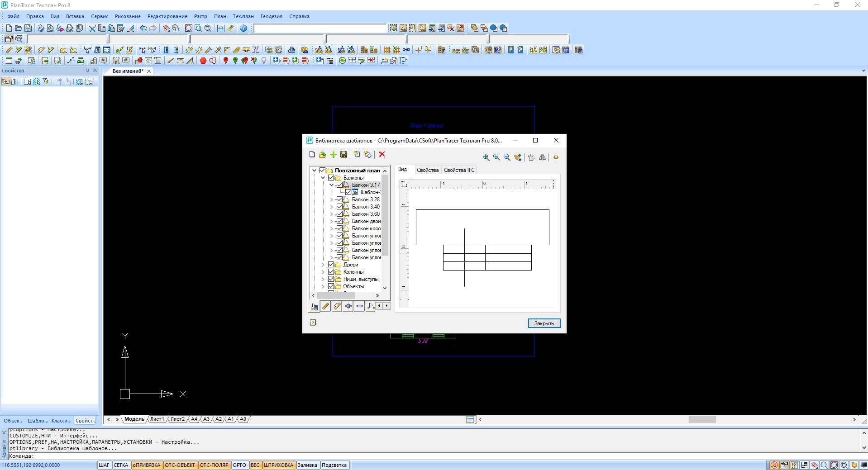Image resolution: width=868 pixels, height=470 pixels.
Task: Collapse the Балконы folder node
Action: pyautogui.click(x=323, y=178)
